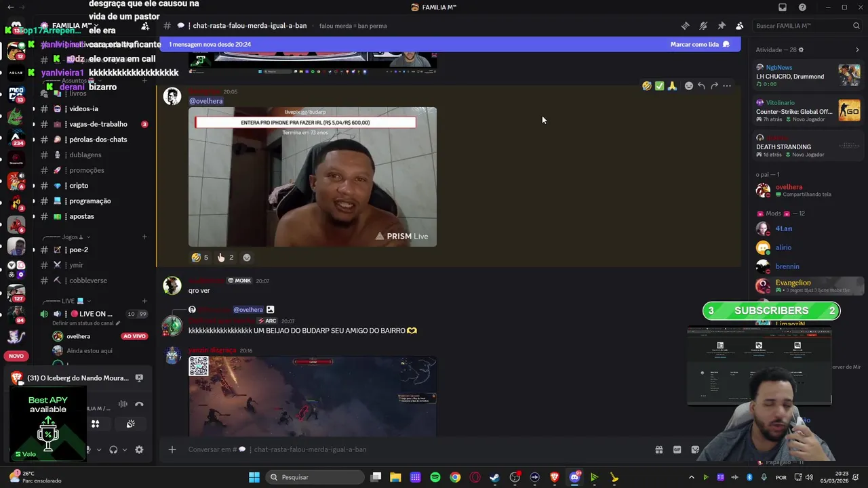This screenshot has height=488, width=868.
Task: Open Vitolinario Counter-Strike activity card
Action: 808,110
